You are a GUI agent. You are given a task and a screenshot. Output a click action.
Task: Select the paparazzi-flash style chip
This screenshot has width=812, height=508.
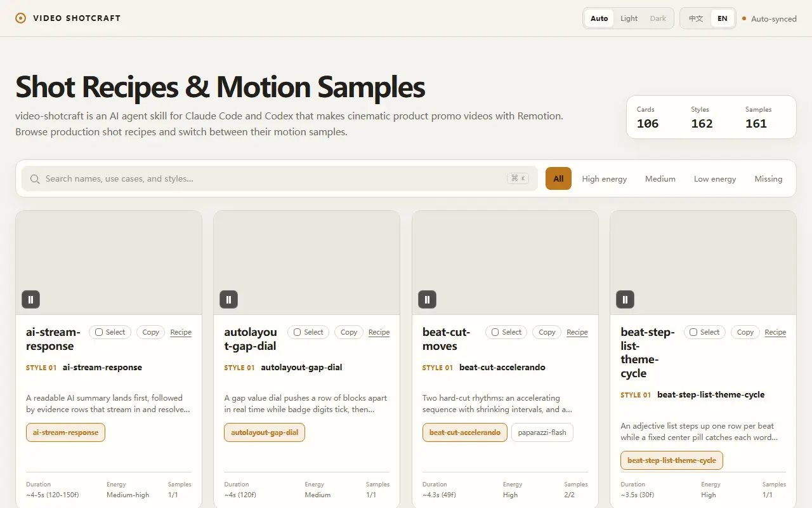click(542, 432)
